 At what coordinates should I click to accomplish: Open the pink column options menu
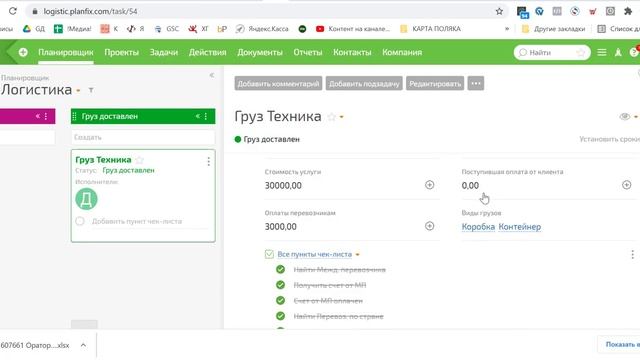click(x=46, y=116)
